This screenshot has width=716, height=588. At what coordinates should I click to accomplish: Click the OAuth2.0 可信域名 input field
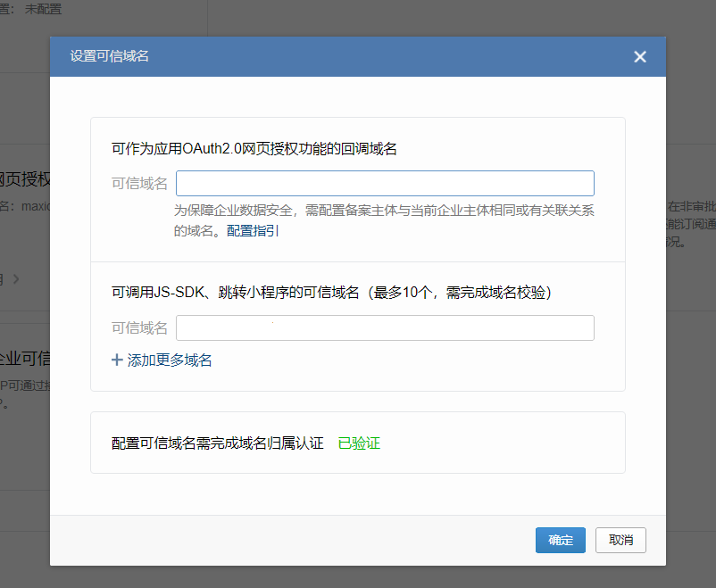pyautogui.click(x=385, y=183)
